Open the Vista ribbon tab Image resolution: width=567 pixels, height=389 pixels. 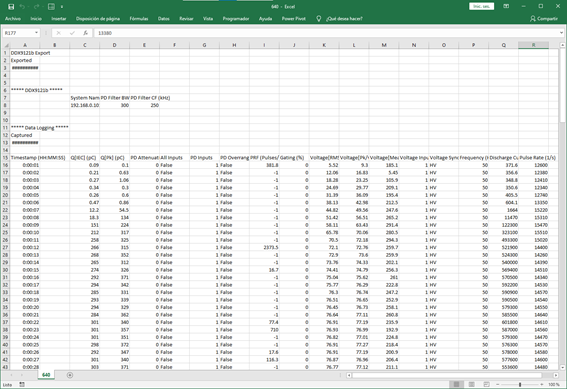[208, 18]
